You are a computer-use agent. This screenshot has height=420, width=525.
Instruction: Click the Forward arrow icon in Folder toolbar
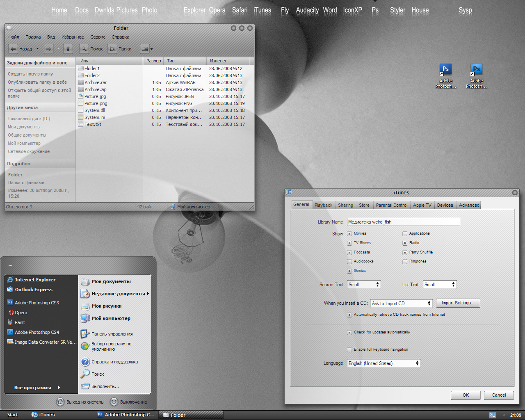click(x=49, y=49)
